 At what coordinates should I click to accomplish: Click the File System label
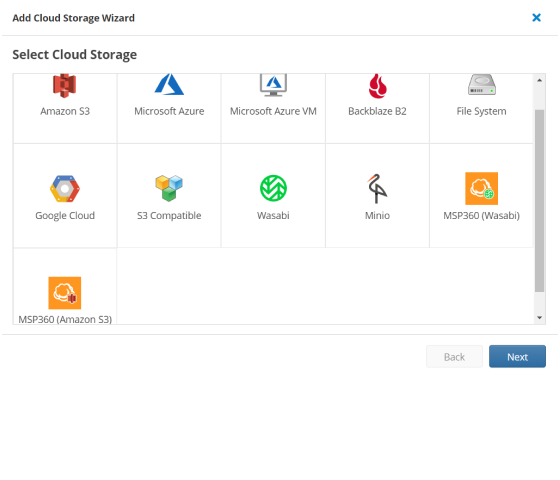[x=481, y=111]
